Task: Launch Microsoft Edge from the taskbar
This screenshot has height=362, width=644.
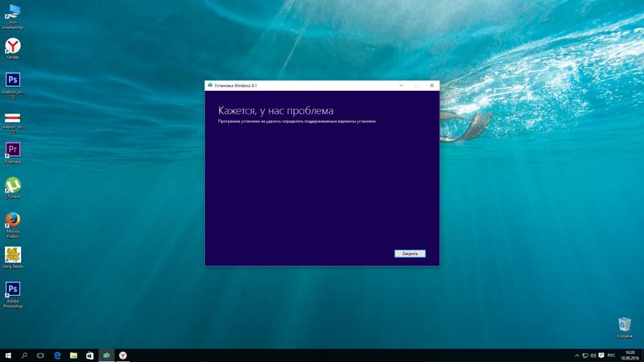Action: coord(57,356)
